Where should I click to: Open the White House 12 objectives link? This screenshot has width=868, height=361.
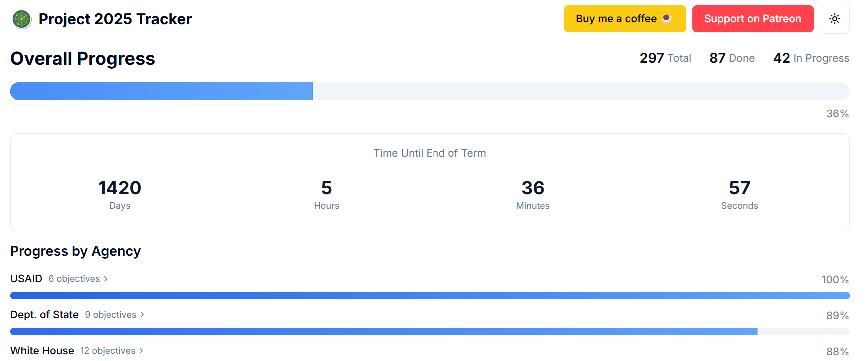click(108, 351)
